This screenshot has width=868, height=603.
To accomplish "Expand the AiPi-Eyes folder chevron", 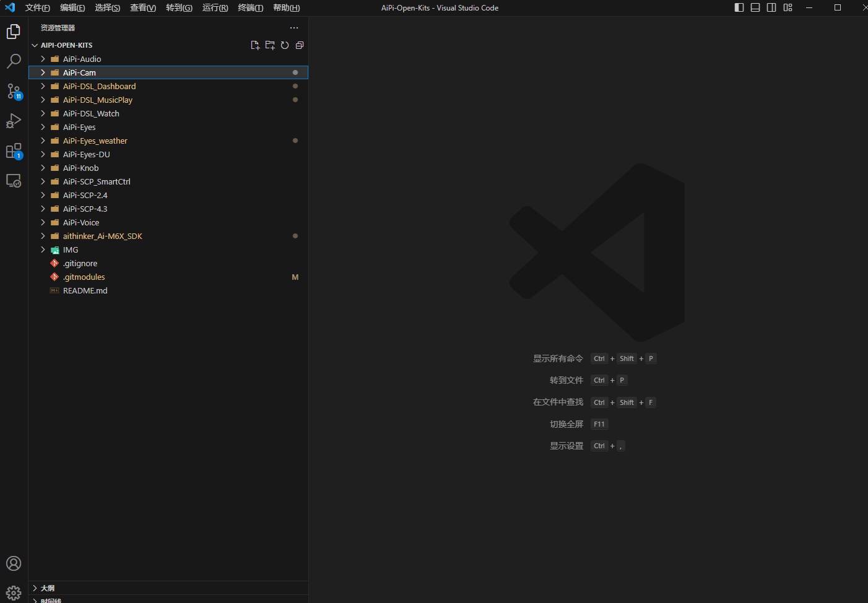I will point(43,127).
